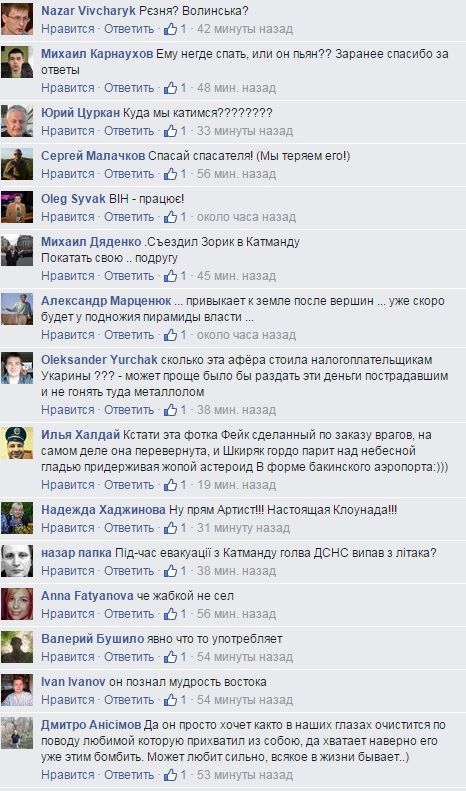Click thumbs-up icon under Илья Халдай's comment

click(170, 485)
